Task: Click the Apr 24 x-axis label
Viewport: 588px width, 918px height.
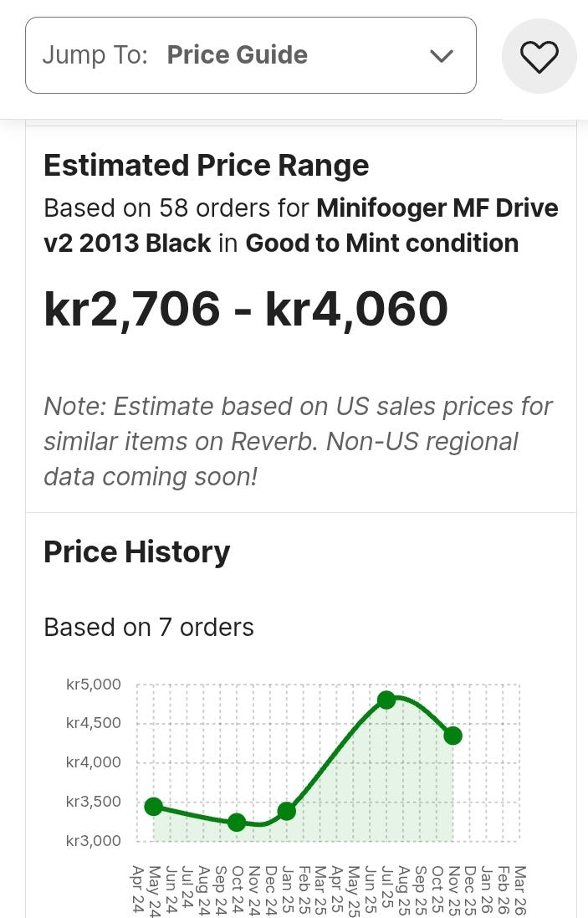Action: (137, 890)
